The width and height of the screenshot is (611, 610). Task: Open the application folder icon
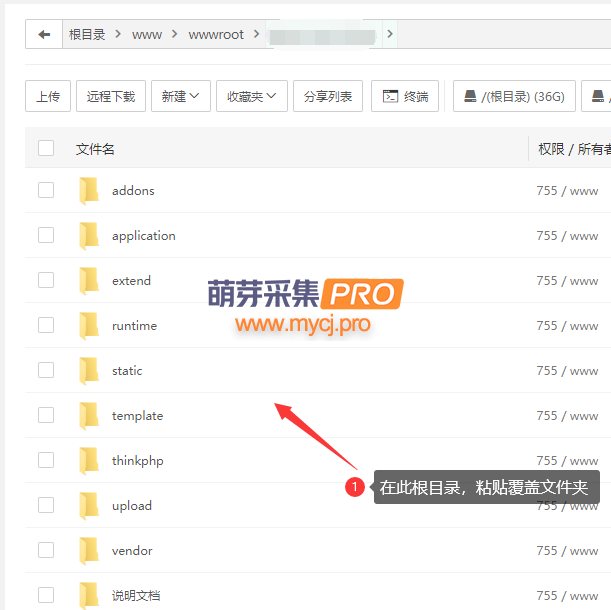(89, 235)
